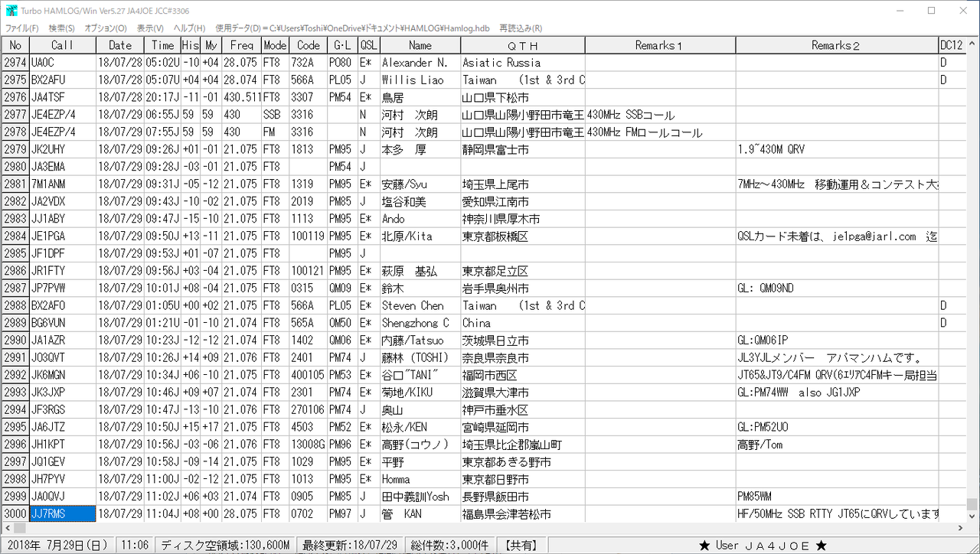Click the vertical scrollbar up arrow
Viewport: 980px width, 554px height.
pyautogui.click(x=972, y=43)
